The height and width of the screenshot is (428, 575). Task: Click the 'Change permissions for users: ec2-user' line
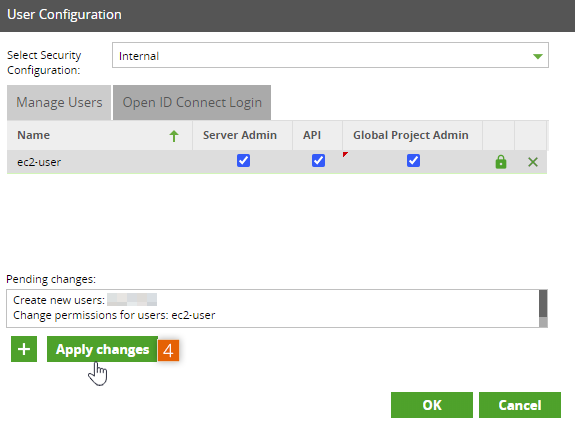coord(114,315)
